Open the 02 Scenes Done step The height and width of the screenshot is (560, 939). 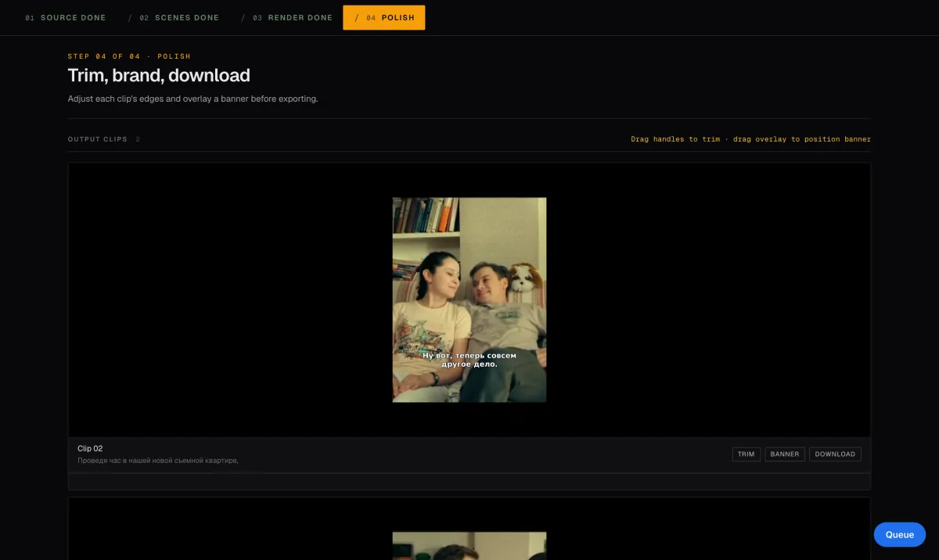coord(179,17)
